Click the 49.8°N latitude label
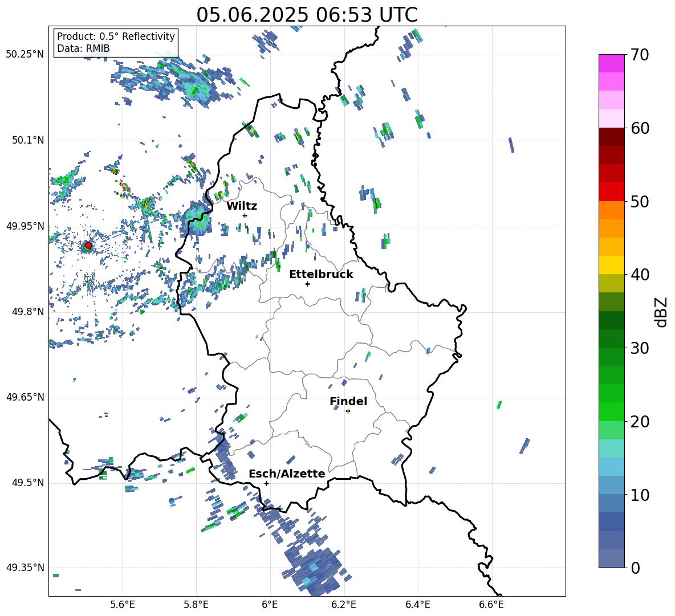This screenshot has height=616, width=675. tap(27, 312)
